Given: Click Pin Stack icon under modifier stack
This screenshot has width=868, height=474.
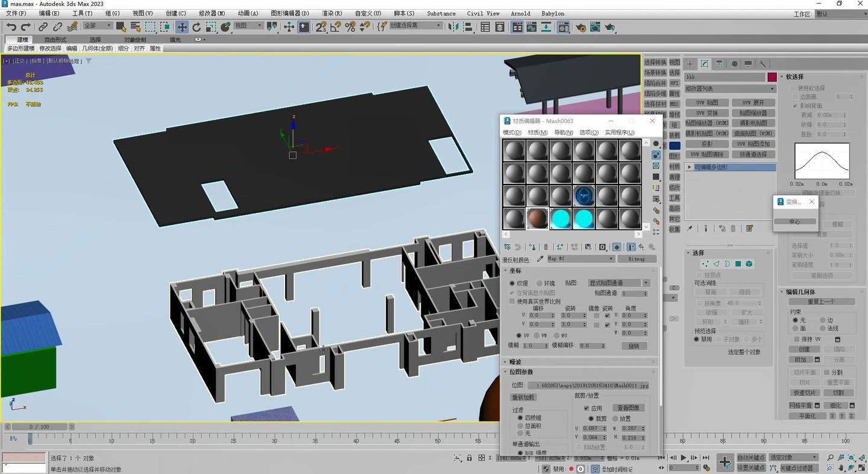Looking at the screenshot, I should (x=690, y=229).
